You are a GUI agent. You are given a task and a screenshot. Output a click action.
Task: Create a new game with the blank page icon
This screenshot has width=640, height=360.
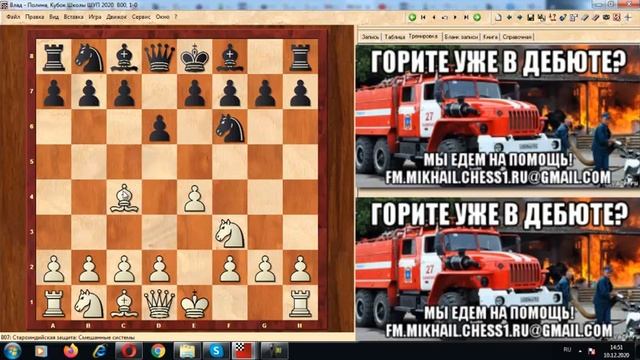tap(498, 17)
